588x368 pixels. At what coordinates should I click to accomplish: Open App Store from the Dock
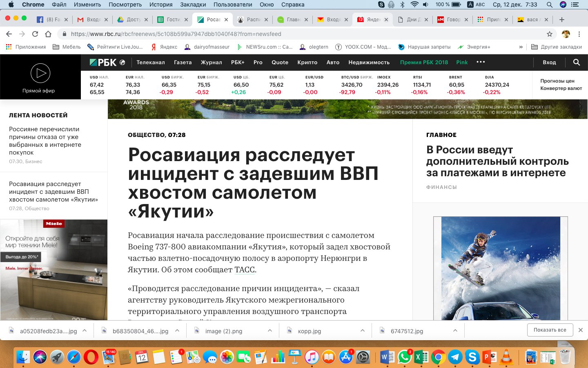346,357
